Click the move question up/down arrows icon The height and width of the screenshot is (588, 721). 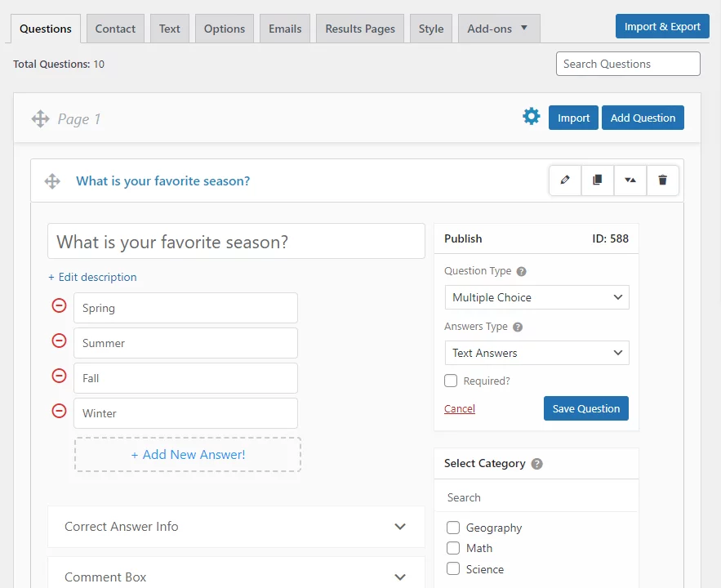(x=630, y=180)
